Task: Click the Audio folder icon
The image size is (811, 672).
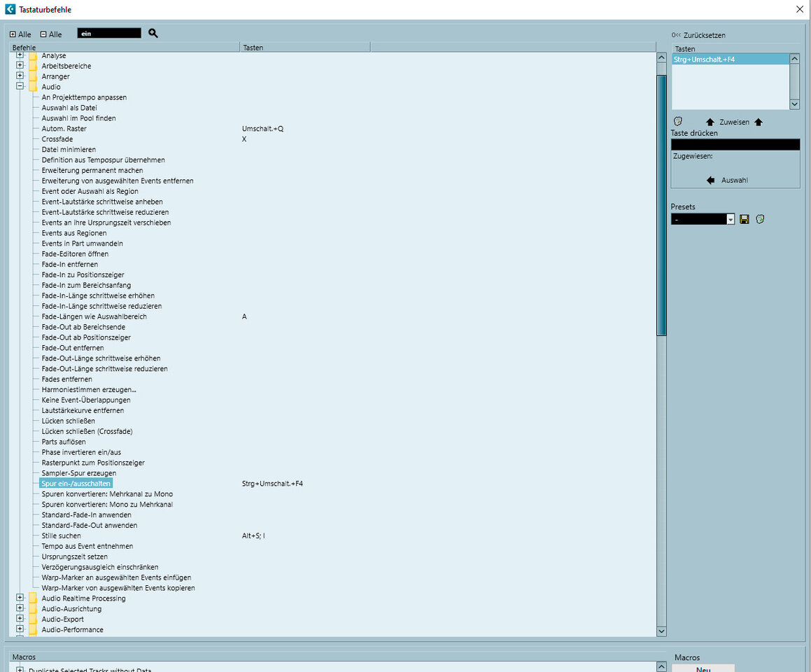Action: click(x=33, y=86)
